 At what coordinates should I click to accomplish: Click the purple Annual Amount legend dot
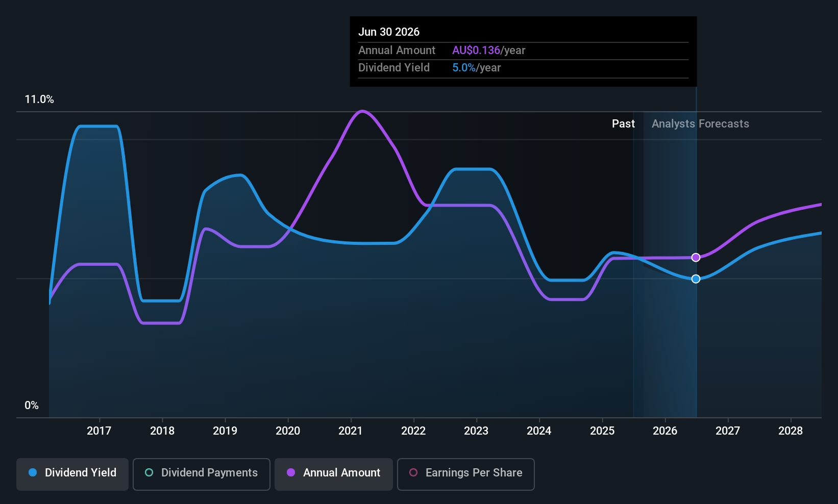[x=291, y=473]
